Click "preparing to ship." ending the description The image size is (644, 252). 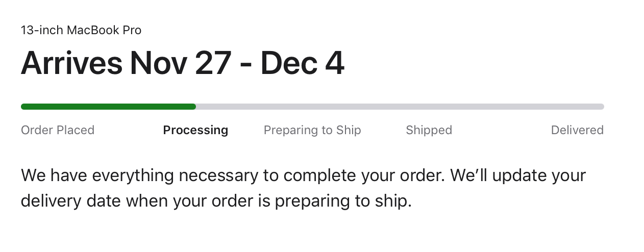click(343, 201)
